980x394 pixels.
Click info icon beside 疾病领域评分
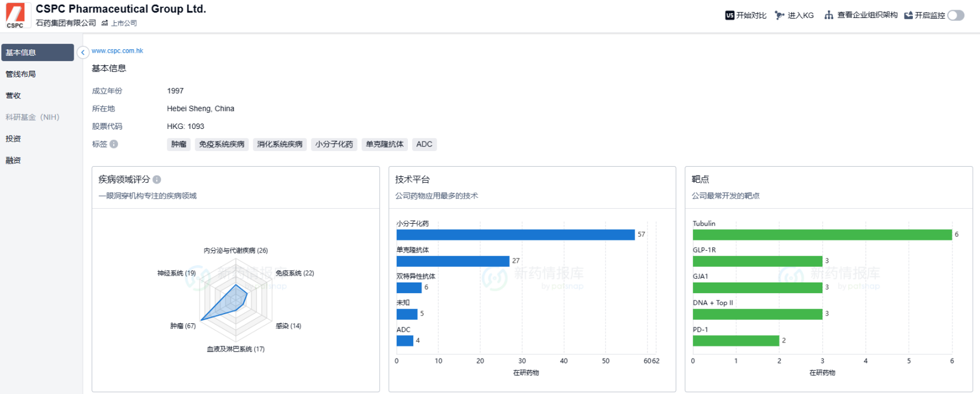[157, 179]
